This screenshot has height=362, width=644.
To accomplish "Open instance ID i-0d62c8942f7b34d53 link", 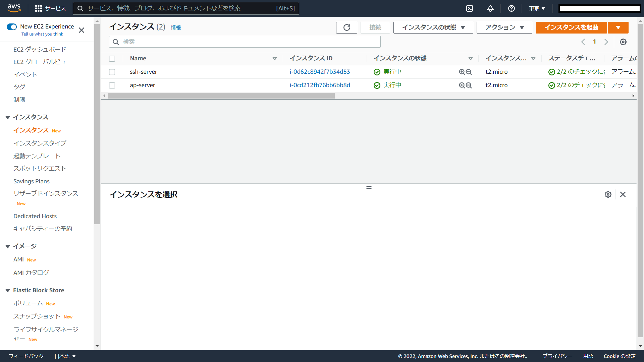I will [320, 72].
